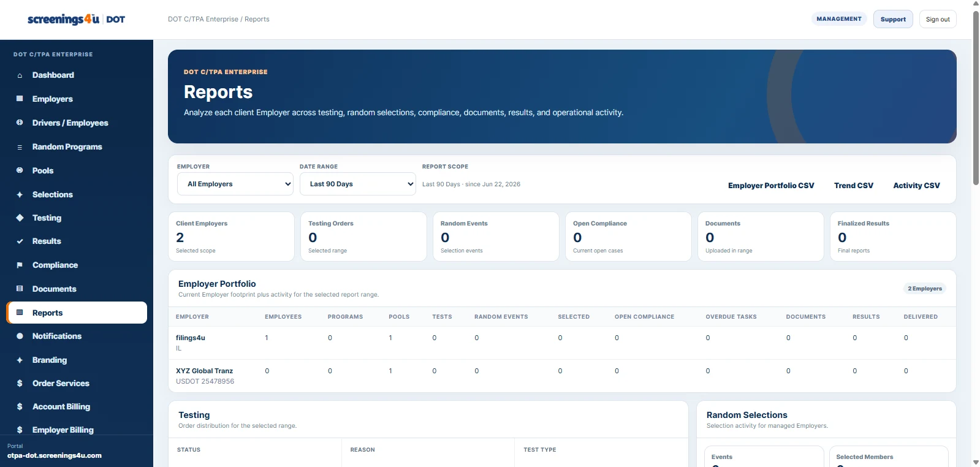Viewport: 980px width, 467px height.
Task: Click the XYZ Global Tranz employer name
Action: coord(204,371)
